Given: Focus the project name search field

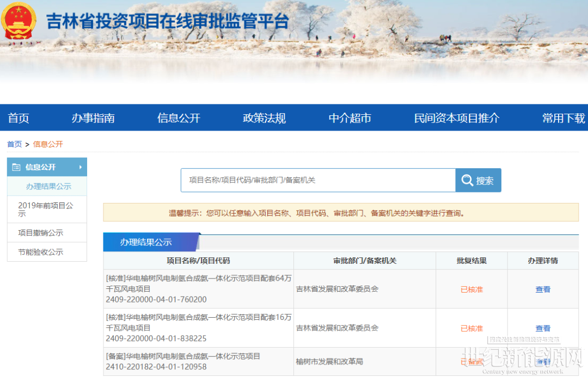Looking at the screenshot, I should click(x=318, y=180).
